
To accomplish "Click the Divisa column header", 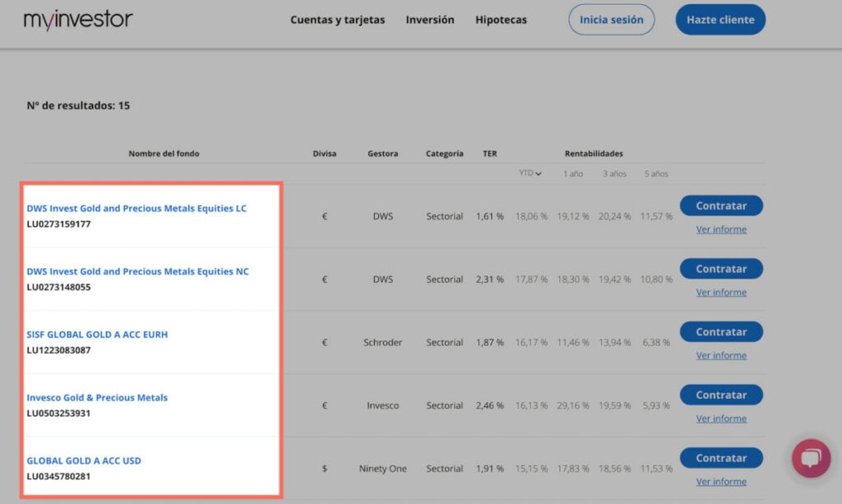I will point(324,154).
